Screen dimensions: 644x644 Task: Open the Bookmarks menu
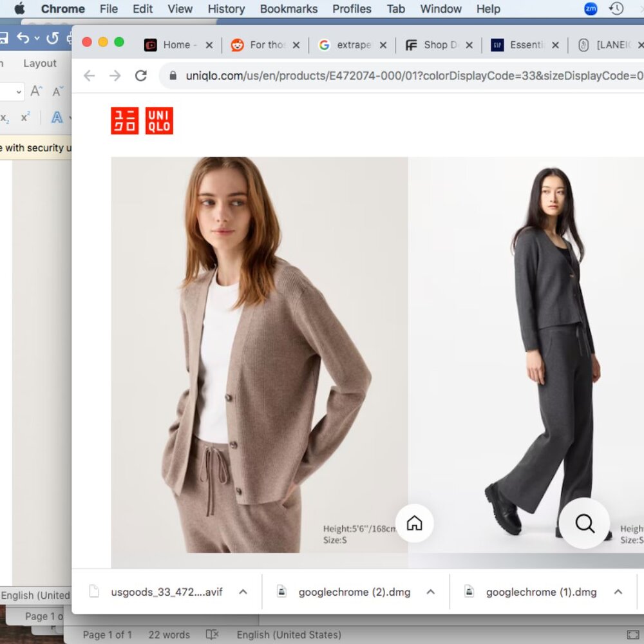289,9
